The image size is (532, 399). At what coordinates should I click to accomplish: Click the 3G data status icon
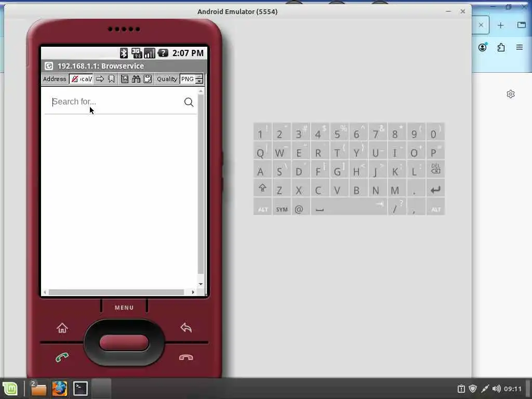coord(137,53)
